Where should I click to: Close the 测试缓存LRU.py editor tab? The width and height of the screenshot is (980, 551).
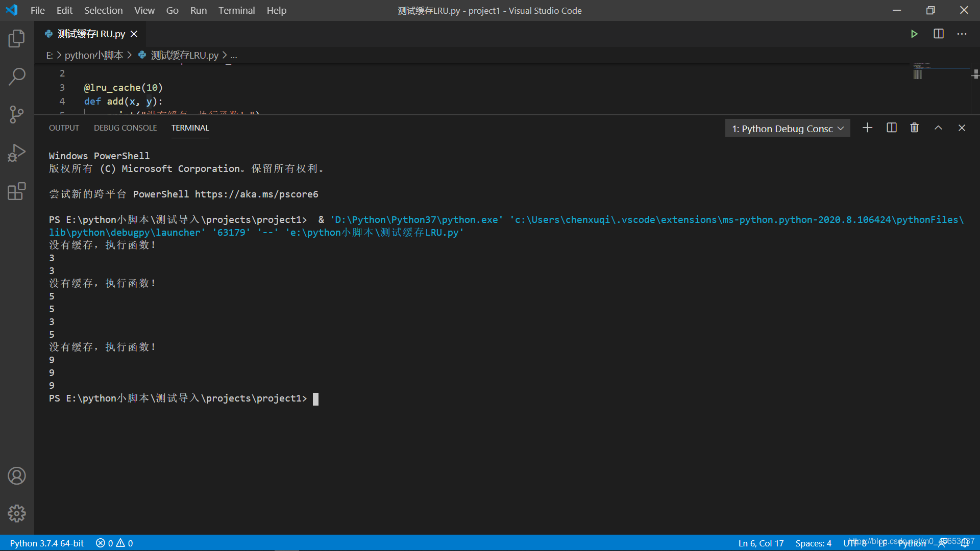coord(134,34)
